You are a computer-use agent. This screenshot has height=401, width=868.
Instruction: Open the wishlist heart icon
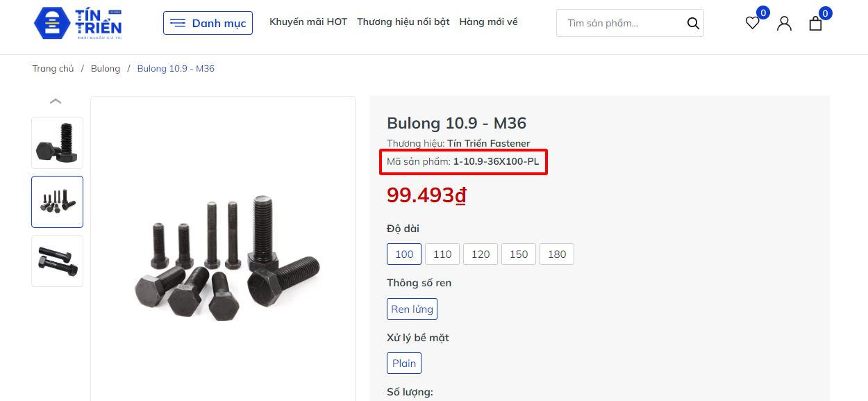753,23
